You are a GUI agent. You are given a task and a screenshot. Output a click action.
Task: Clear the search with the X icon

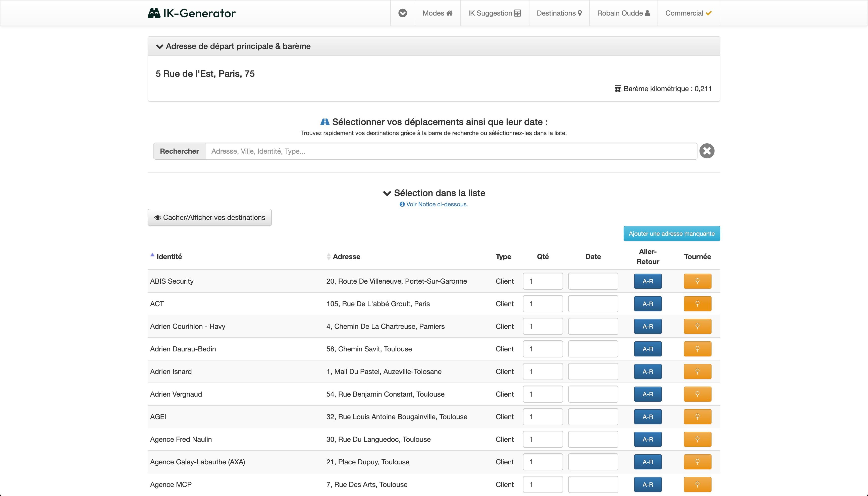tap(707, 151)
